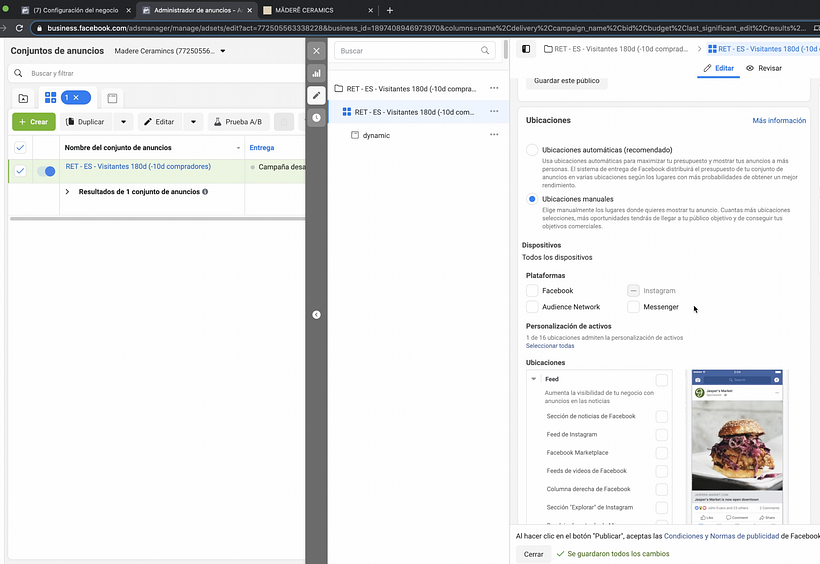This screenshot has width=820, height=564.
Task: Toggle the navigation sidebar icon
Action: (526, 49)
